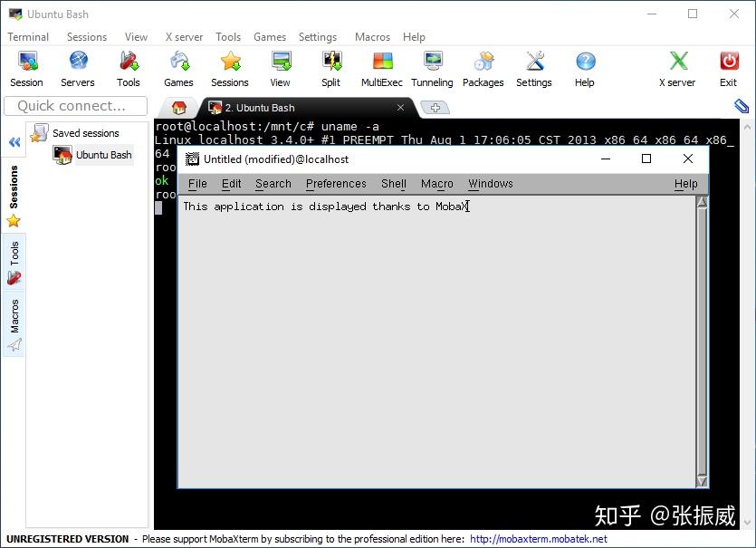This screenshot has width=756, height=548.
Task: Click the editor window title icon
Action: pyautogui.click(x=192, y=159)
